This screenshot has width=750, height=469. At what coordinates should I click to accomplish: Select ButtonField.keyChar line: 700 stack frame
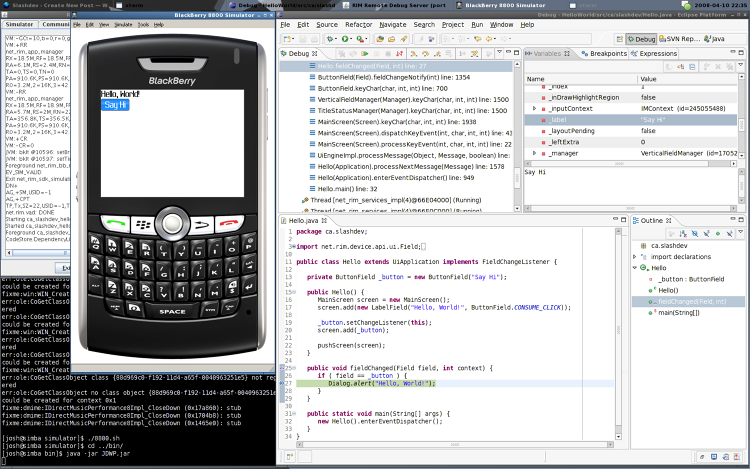[383, 88]
